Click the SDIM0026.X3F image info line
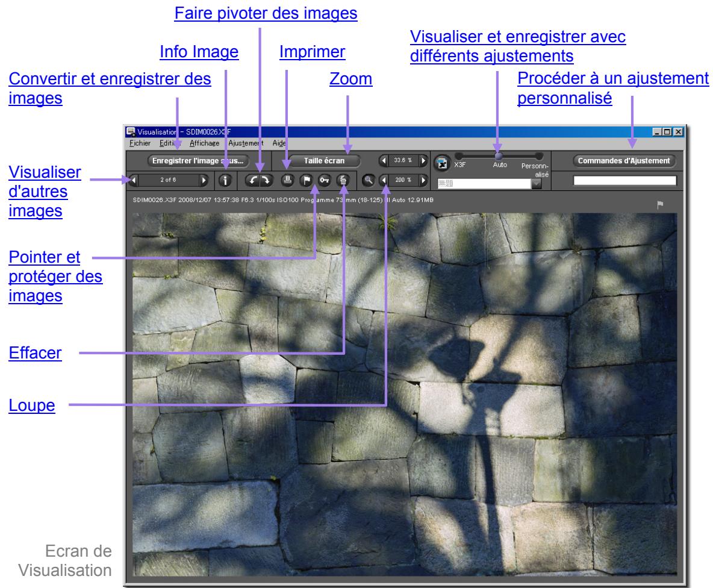Image resolution: width=713 pixels, height=588 pixels. [x=283, y=200]
